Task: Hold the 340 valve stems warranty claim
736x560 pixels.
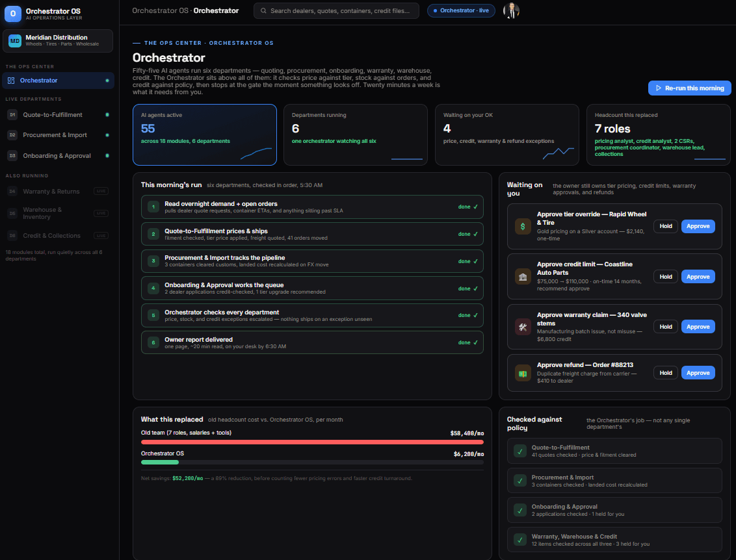Action: [666, 327]
